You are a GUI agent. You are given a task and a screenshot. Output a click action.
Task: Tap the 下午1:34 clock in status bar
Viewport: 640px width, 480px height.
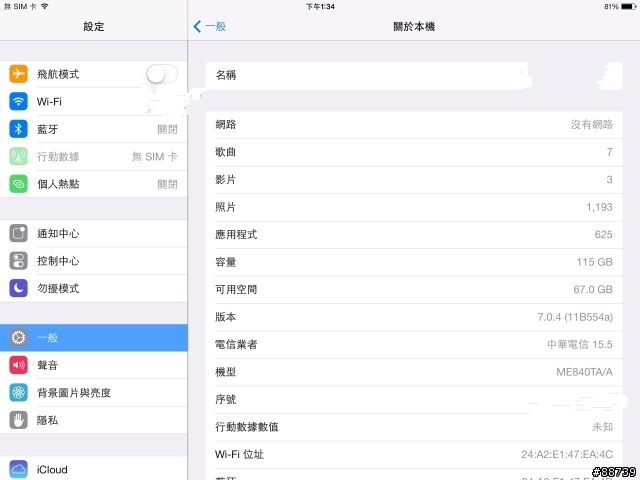click(x=320, y=7)
